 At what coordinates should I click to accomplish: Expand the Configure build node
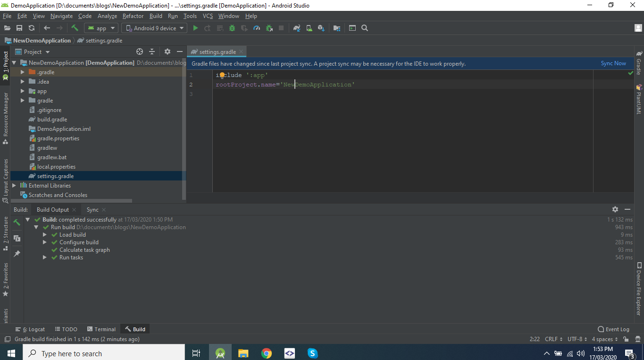44,242
